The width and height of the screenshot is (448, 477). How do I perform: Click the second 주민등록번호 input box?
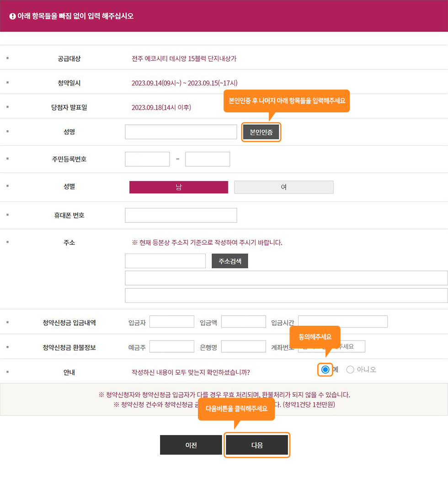pyautogui.click(x=208, y=159)
